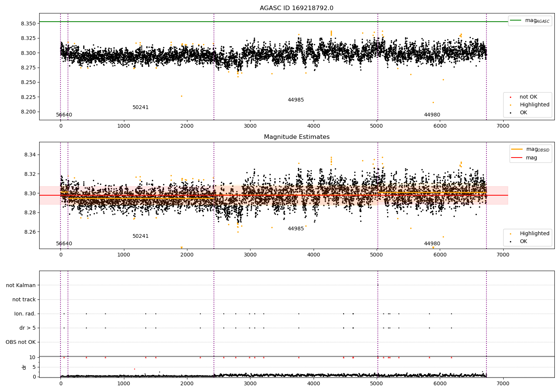Click obsid label 44985 in the top plot
Image resolution: width=560 pixels, height=392 pixels.
(296, 100)
